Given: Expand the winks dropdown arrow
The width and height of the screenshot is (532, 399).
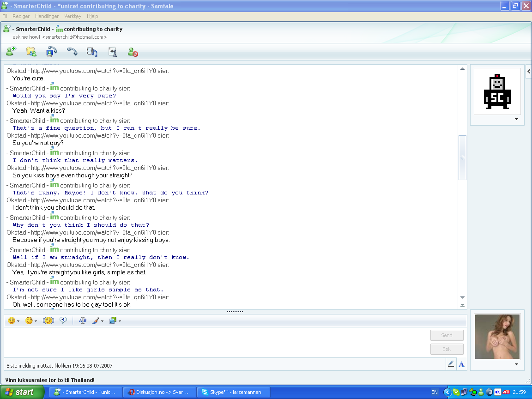Looking at the screenshot, I should tap(36, 321).
